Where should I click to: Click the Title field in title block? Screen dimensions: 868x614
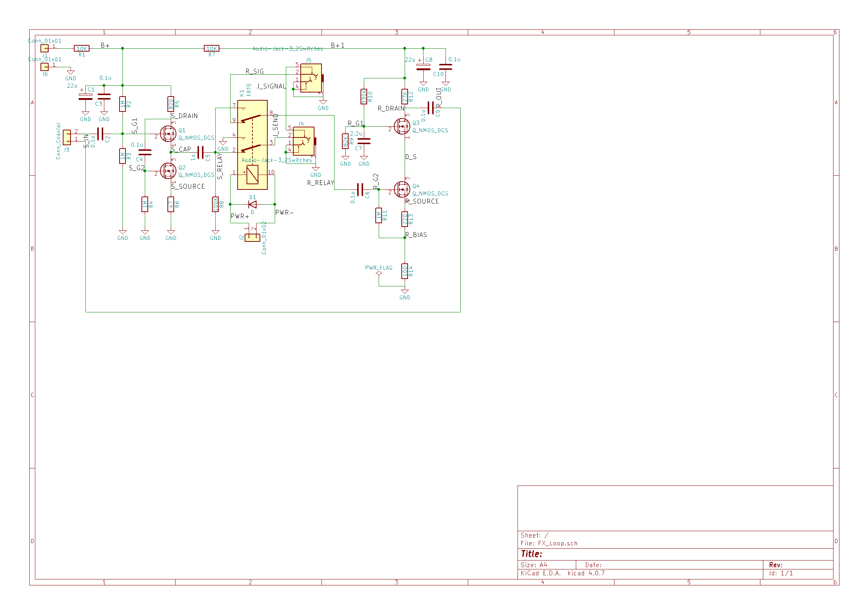pyautogui.click(x=532, y=554)
